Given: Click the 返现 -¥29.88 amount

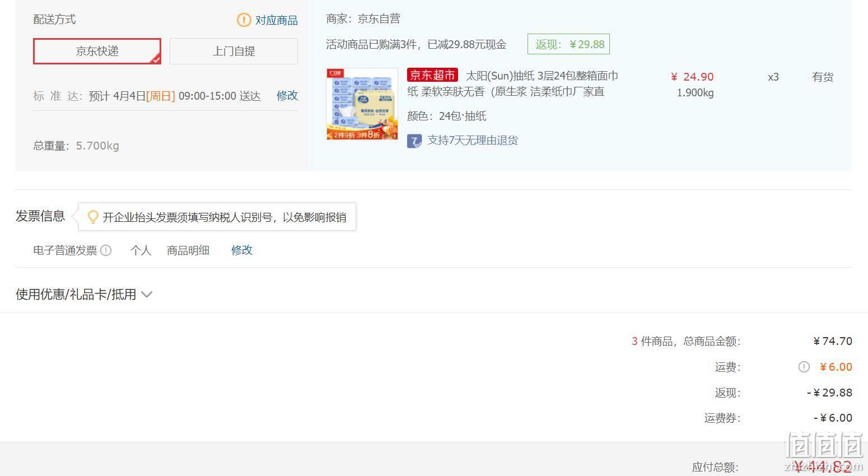Looking at the screenshot, I should coord(829,393).
